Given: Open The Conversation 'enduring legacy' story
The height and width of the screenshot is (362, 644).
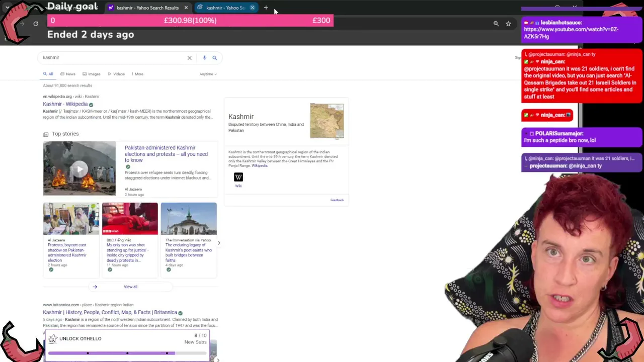Looking at the screenshot, I should pyautogui.click(x=189, y=252).
